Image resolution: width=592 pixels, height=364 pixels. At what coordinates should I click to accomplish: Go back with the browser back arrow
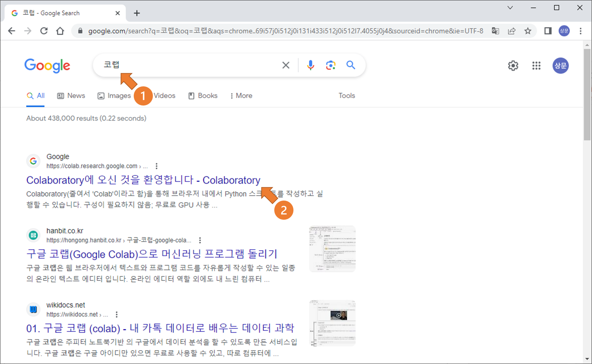click(12, 31)
